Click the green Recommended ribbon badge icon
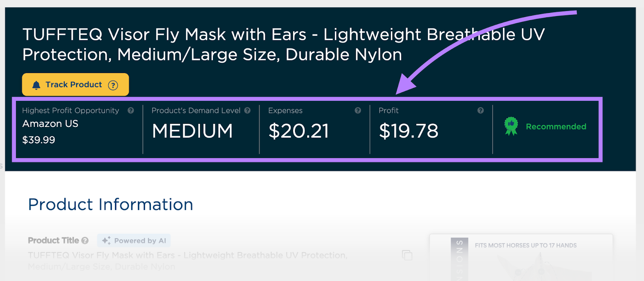 pos(511,127)
